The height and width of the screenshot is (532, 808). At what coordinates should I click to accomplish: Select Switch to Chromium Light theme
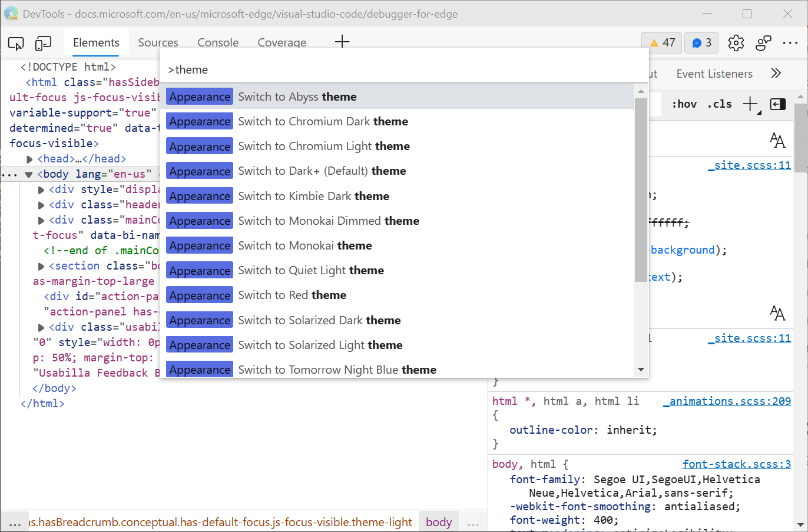(x=397, y=146)
